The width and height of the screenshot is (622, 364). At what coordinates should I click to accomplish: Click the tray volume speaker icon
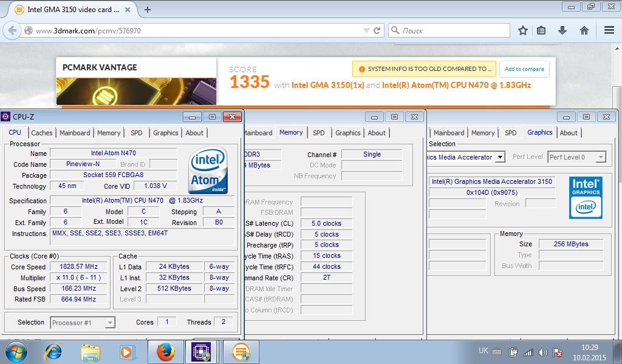[x=542, y=352]
